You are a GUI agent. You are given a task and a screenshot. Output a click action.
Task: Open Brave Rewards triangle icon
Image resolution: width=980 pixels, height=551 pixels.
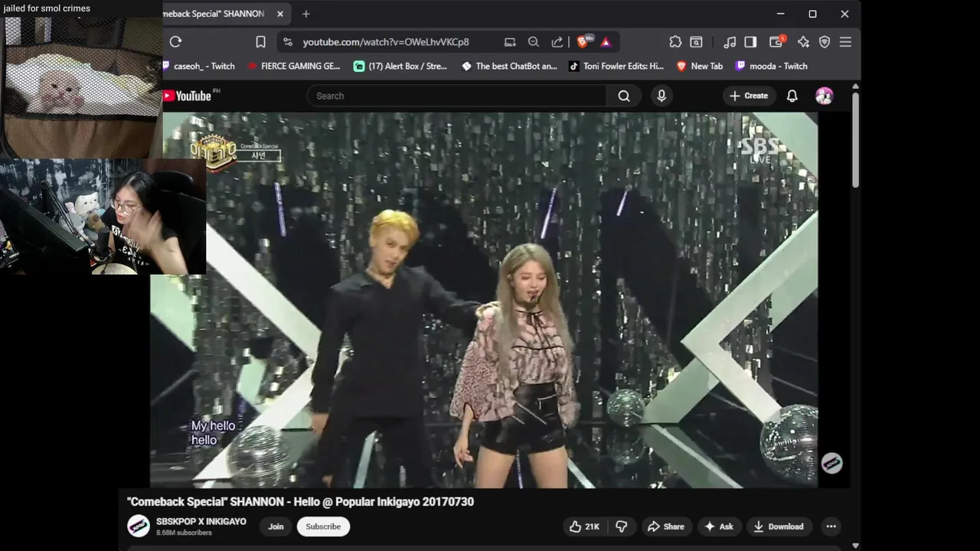(x=606, y=42)
